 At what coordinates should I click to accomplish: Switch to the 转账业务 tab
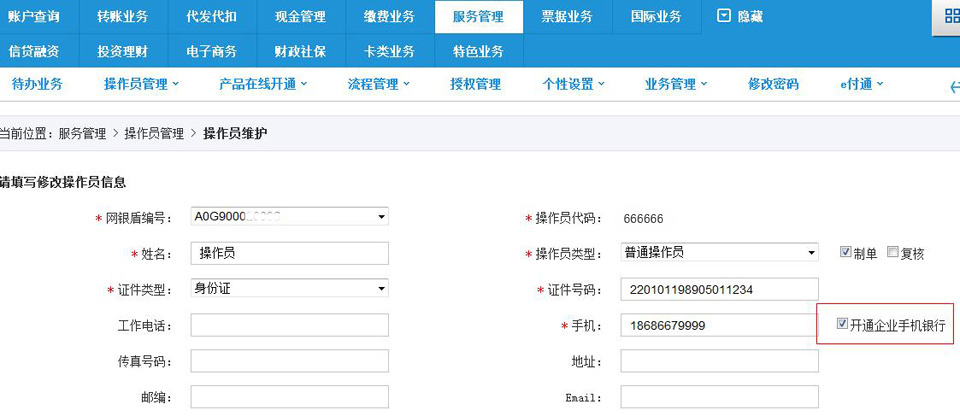[x=123, y=17]
